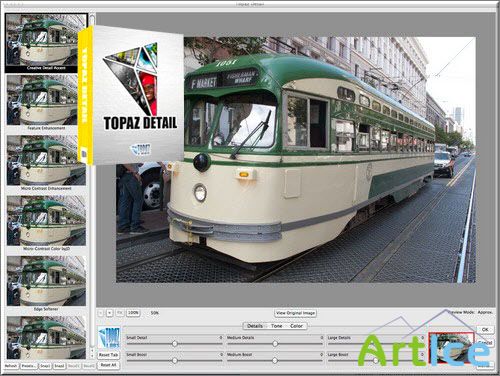Click the Medium Boost slider handle

(275, 360)
